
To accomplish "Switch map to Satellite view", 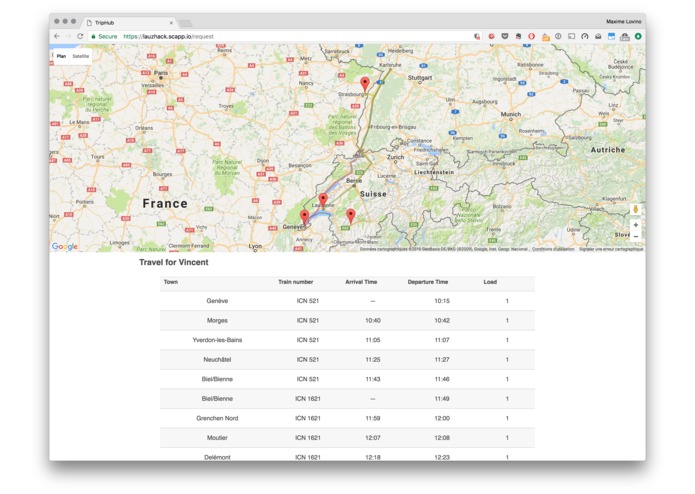I will click(x=81, y=56).
